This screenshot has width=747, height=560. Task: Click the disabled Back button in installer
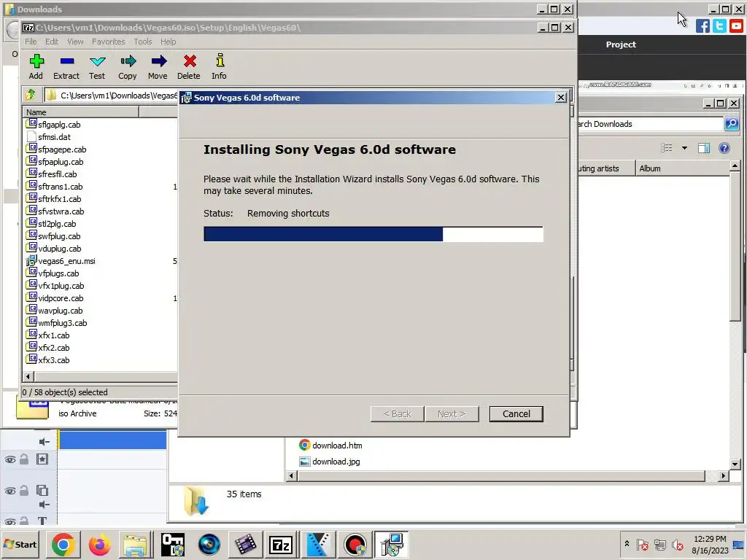[x=398, y=414]
